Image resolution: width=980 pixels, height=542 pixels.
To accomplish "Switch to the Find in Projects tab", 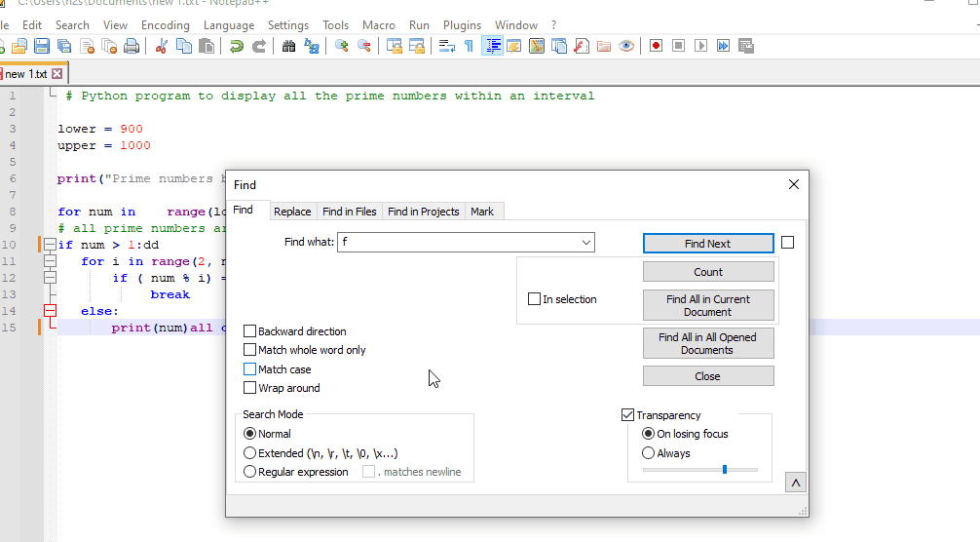I will (x=423, y=212).
